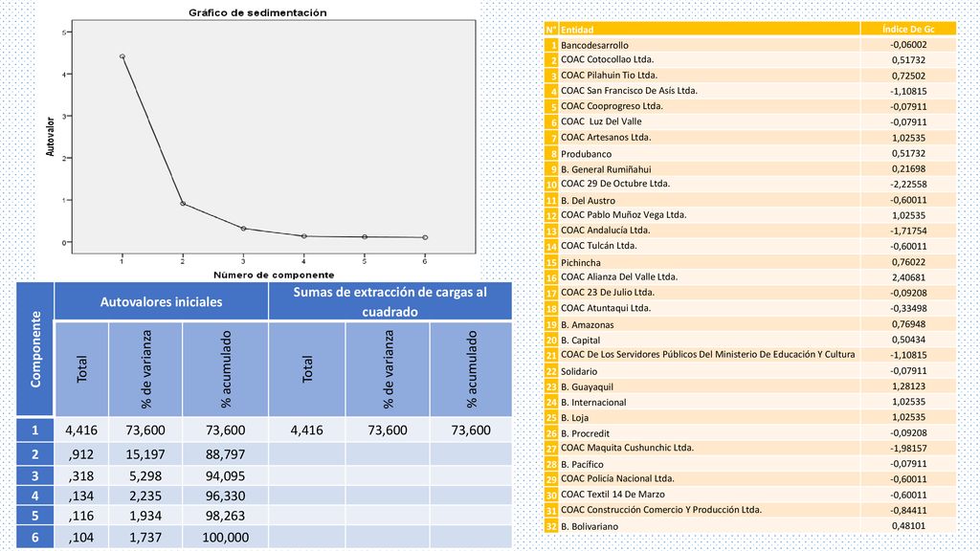980x551 pixels.
Task: Select the COAC Servidores Públicos Ministerio de Educación row
Action: click(x=750, y=354)
